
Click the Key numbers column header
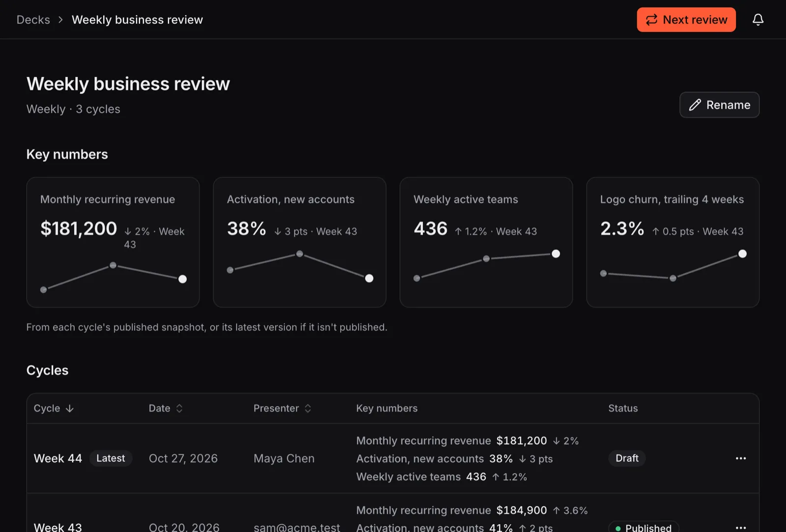pyautogui.click(x=387, y=408)
